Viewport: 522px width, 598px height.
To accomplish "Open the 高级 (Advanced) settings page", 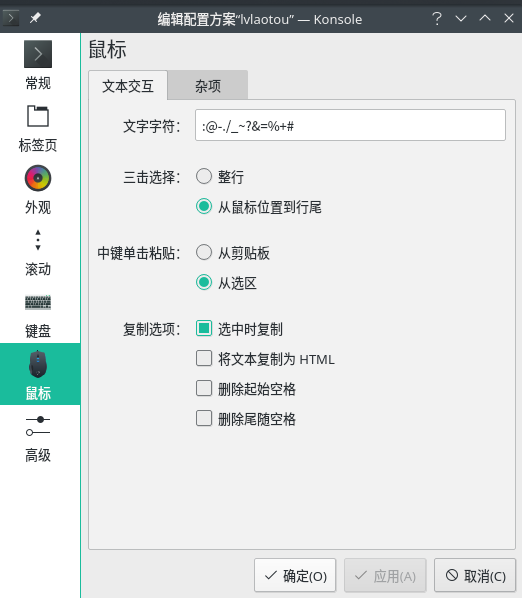I will pyautogui.click(x=38, y=438).
